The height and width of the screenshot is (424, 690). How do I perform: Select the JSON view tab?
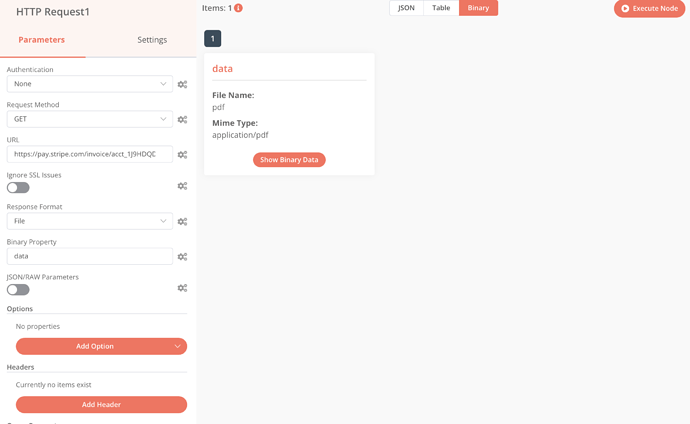coord(406,8)
